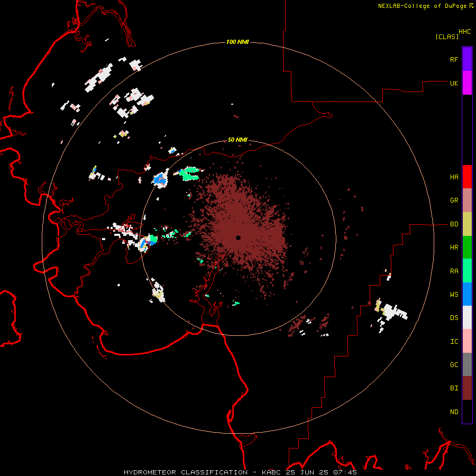Click the HA red legend swatch
This screenshot has height=476, width=476.
pyautogui.click(x=467, y=177)
